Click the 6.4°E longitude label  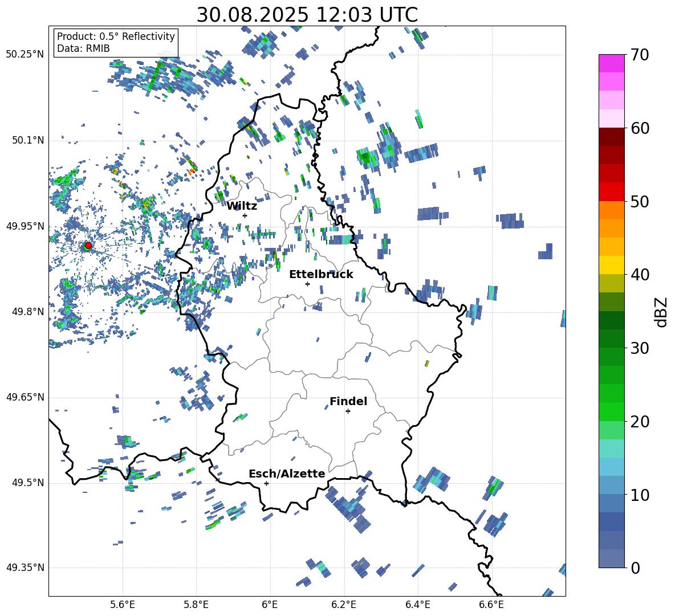[x=417, y=605]
